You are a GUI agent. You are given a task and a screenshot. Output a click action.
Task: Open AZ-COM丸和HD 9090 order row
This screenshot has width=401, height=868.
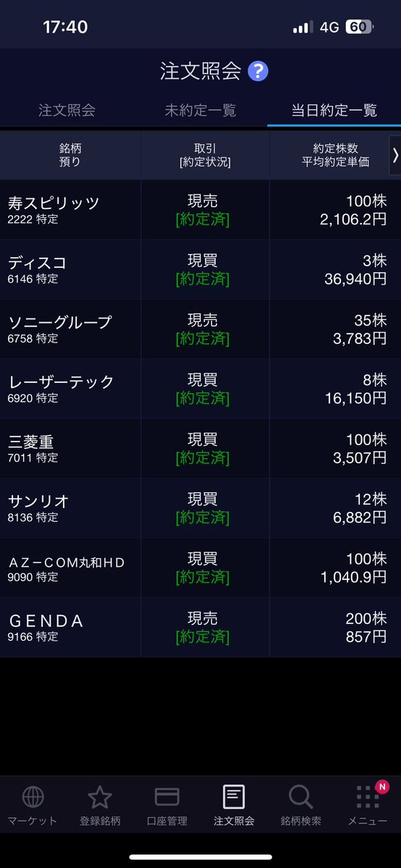pyautogui.click(x=200, y=568)
